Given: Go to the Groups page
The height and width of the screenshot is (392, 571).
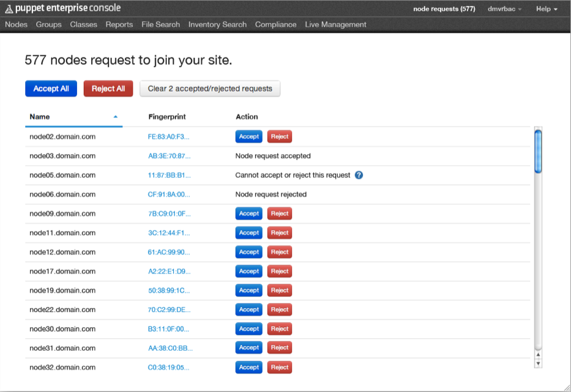Looking at the screenshot, I should [48, 24].
